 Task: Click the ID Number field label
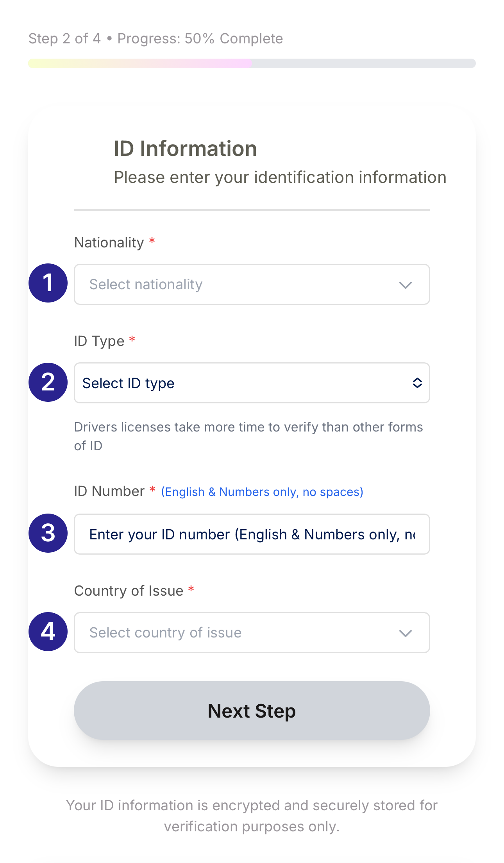pos(109,491)
